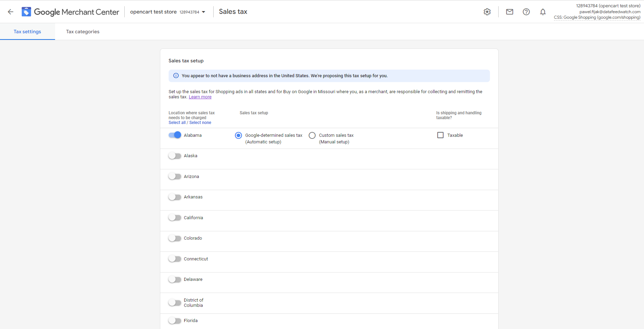This screenshot has height=329, width=644.
Task: Open the notifications bell
Action: 543,12
